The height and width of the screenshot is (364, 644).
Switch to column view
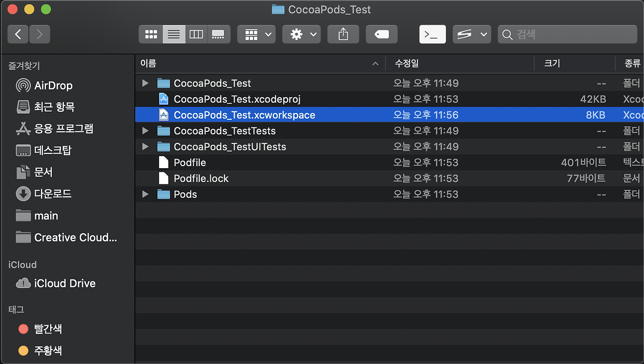tap(196, 34)
